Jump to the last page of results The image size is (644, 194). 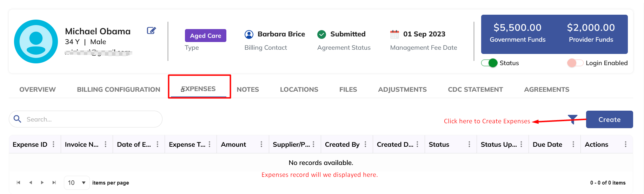coord(54,182)
